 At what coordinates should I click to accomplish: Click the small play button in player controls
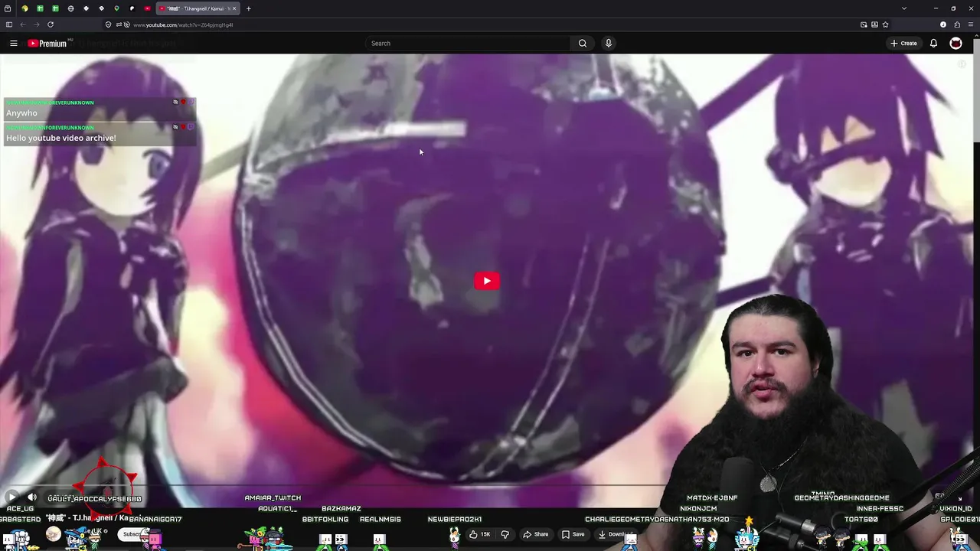(12, 497)
